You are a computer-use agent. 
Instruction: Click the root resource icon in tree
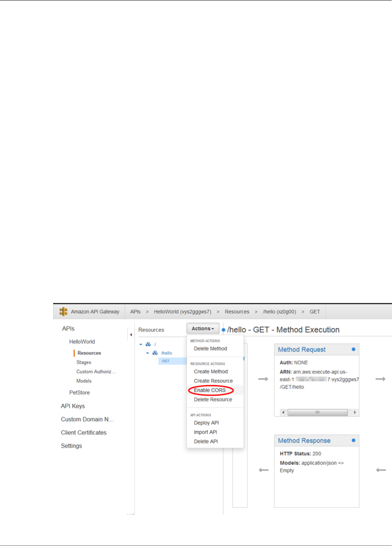coord(148,345)
